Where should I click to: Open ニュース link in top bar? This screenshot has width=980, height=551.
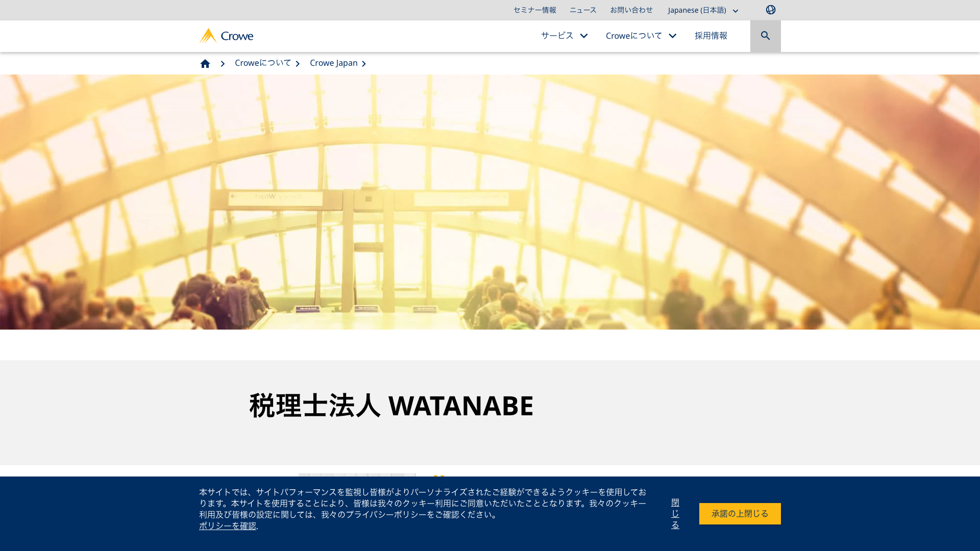[583, 10]
